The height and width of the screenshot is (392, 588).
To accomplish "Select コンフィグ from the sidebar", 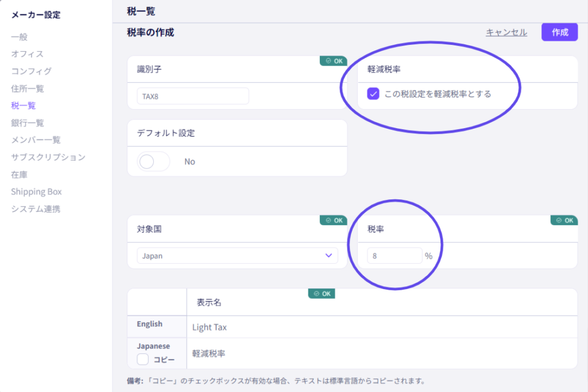I will [x=31, y=71].
